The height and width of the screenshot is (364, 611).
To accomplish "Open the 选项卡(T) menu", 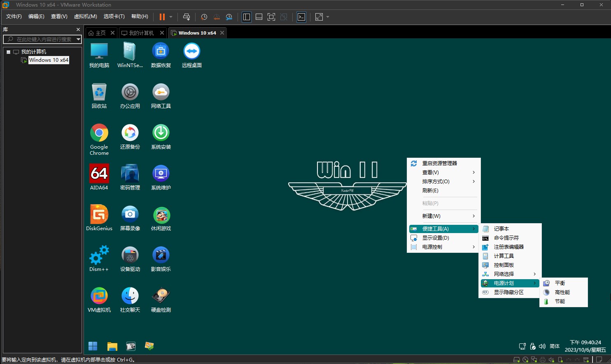I will tap(114, 16).
